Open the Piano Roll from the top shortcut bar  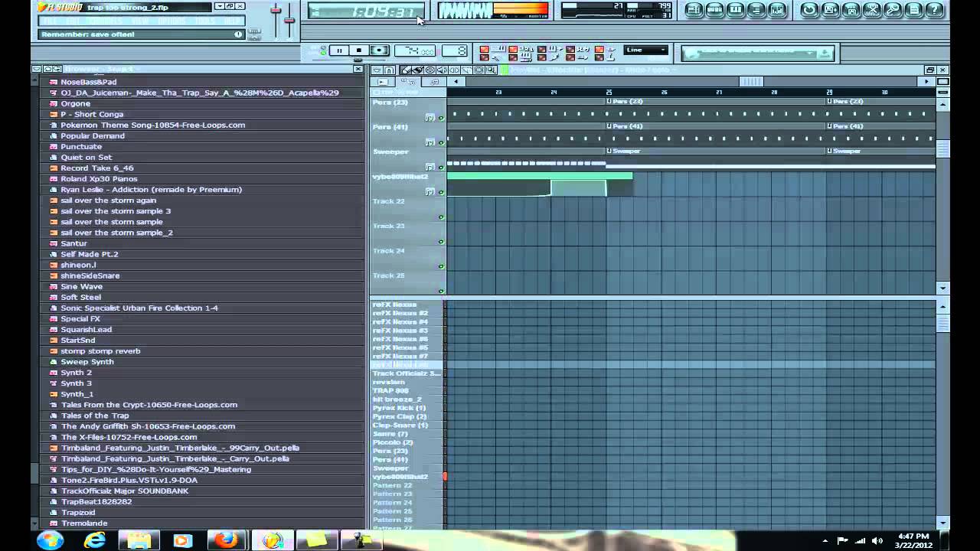[736, 10]
